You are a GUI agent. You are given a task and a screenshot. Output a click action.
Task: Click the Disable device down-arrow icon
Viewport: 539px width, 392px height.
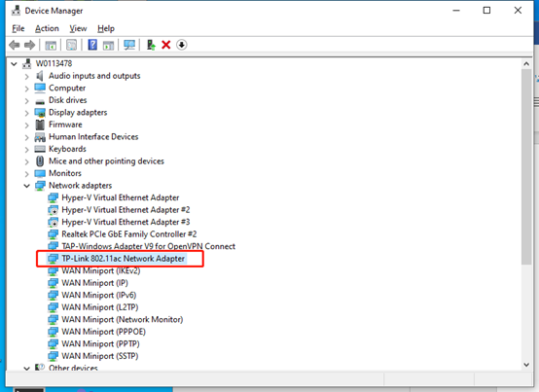pyautogui.click(x=182, y=45)
